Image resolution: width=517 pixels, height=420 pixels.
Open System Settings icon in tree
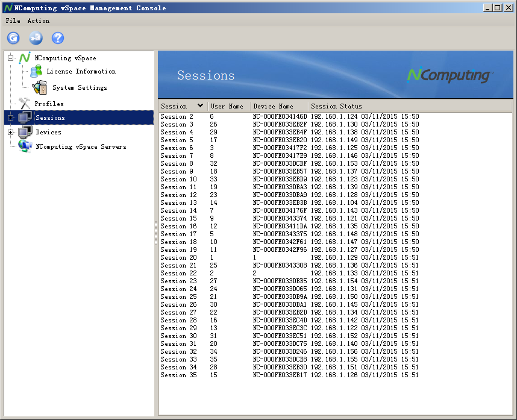[x=39, y=87]
